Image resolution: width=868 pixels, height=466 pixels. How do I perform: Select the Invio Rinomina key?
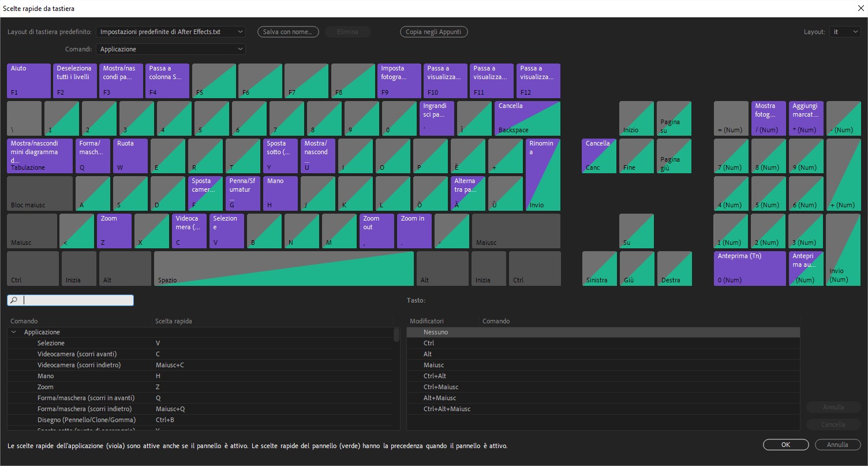click(543, 174)
